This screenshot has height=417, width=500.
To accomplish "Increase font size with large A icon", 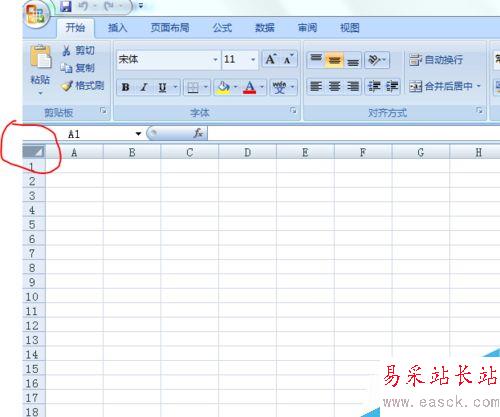I will point(271,59).
